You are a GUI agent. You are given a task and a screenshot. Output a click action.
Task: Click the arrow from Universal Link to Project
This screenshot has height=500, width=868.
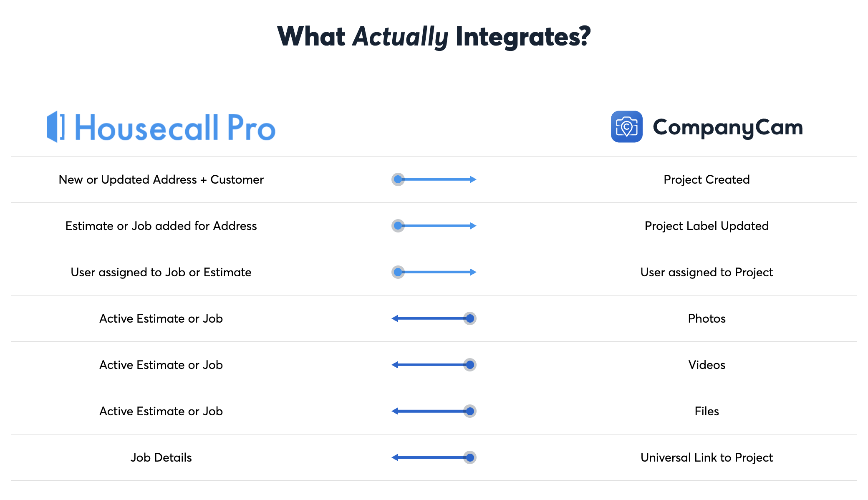(434, 457)
